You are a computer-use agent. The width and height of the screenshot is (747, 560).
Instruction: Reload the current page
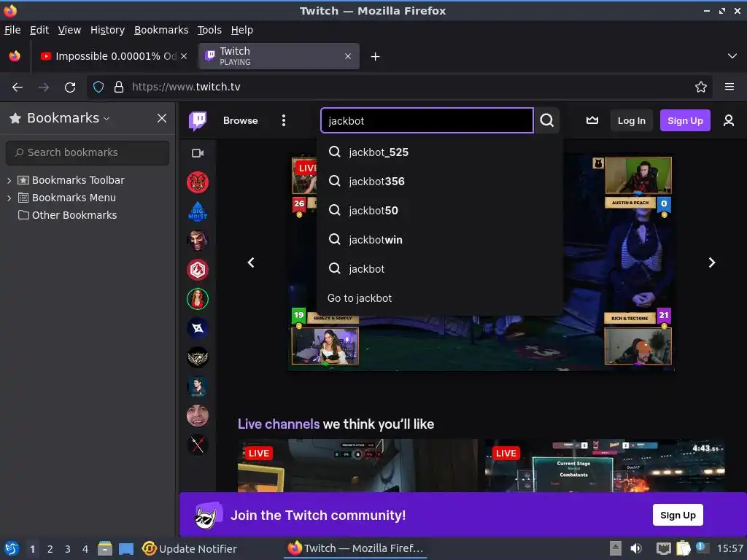pos(70,87)
